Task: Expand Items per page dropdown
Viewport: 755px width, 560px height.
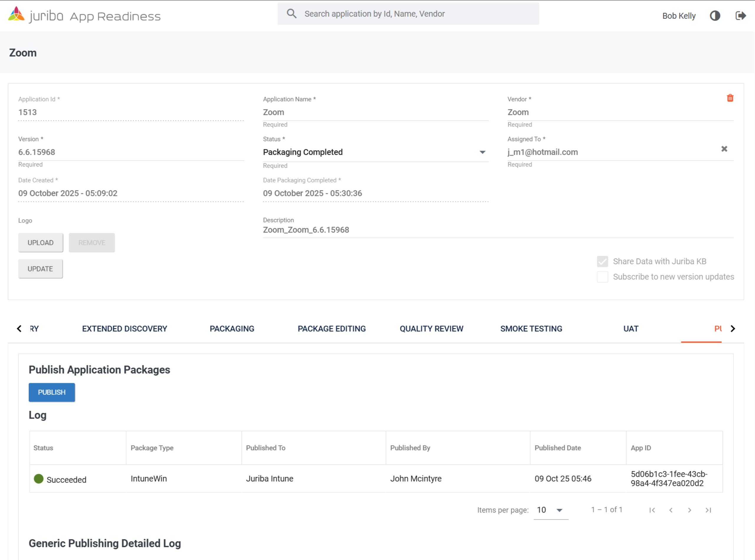Action: [551, 510]
